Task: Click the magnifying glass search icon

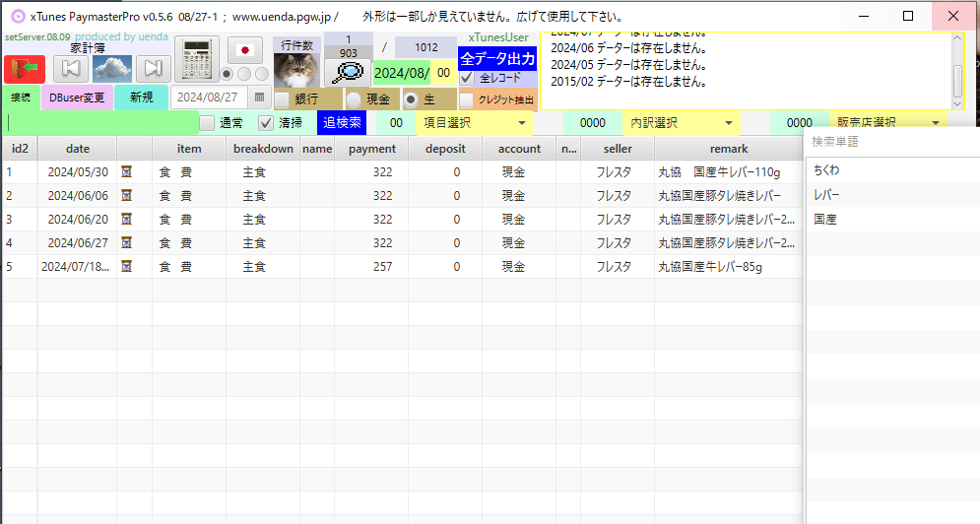Action: tap(349, 74)
